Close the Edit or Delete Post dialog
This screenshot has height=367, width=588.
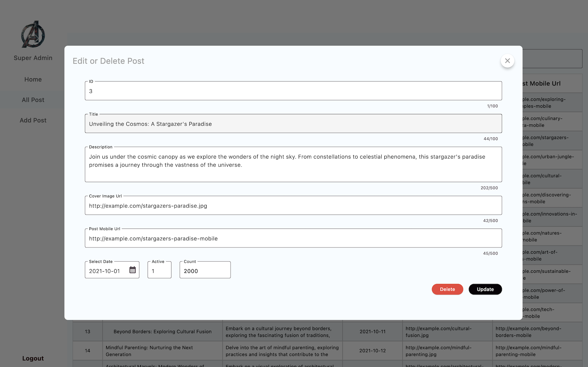point(507,61)
